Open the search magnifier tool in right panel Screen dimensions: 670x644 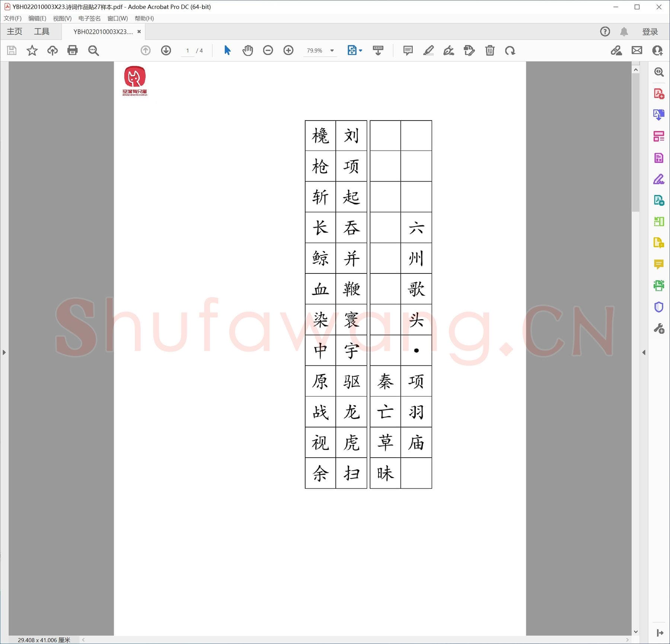click(659, 72)
